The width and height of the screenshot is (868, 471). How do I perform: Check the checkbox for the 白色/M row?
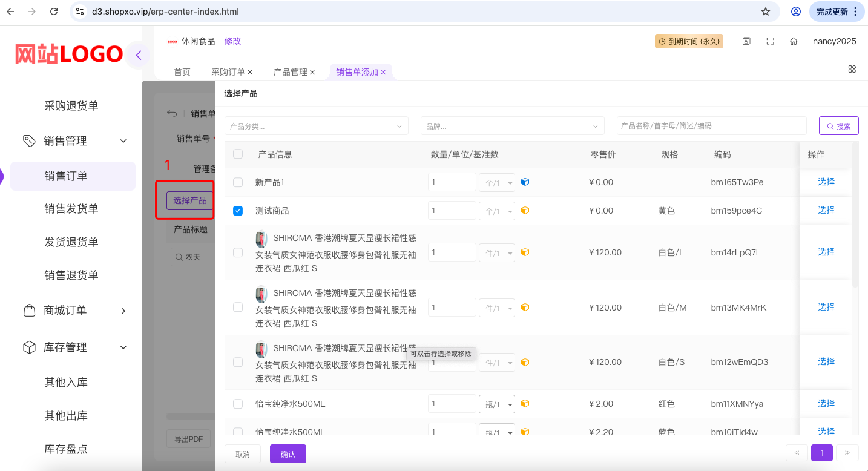point(238,308)
